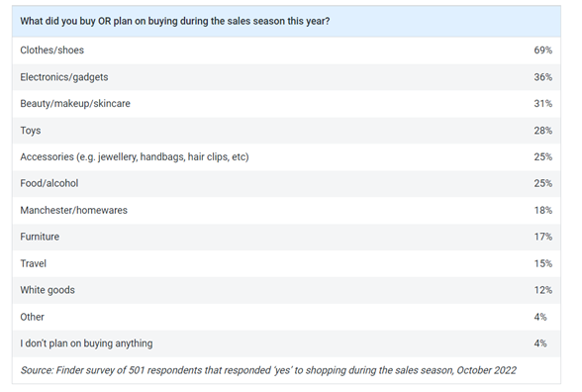This screenshot has height=392, width=582.
Task: Click the 25% value for Food/alcohol
Action: [x=543, y=183]
